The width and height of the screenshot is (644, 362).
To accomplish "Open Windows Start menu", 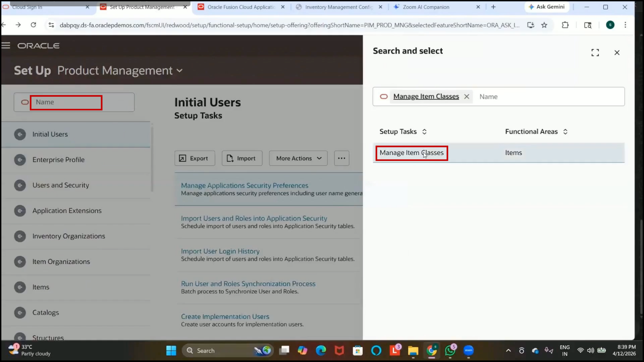I will pos(171,351).
